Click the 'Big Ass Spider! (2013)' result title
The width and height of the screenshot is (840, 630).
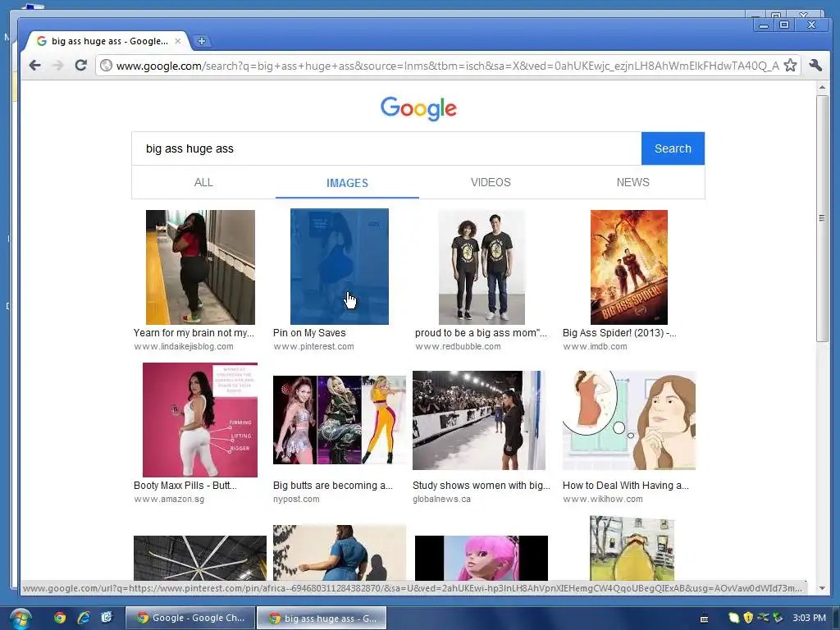[619, 333]
